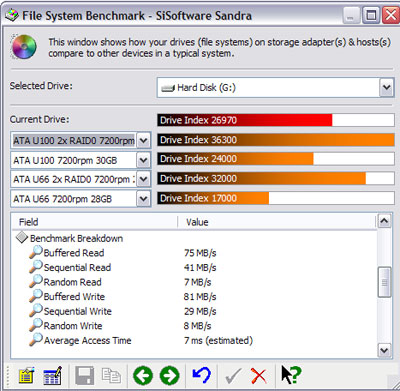
Task: Close the File System Benchmark window
Action: coord(390,16)
